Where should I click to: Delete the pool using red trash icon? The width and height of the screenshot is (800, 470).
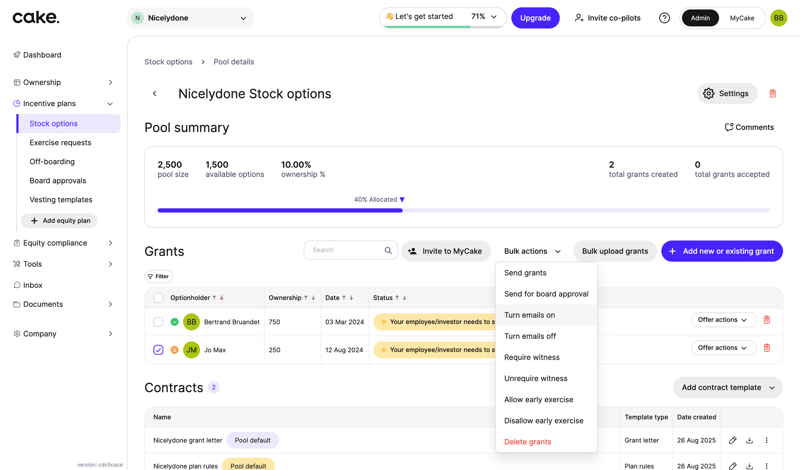(x=772, y=94)
